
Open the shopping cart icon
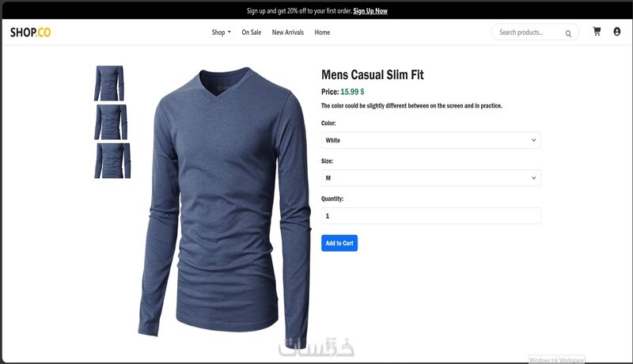coord(597,32)
